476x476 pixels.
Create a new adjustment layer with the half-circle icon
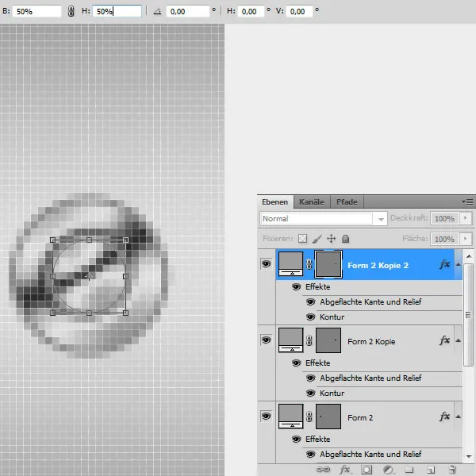coord(389,470)
